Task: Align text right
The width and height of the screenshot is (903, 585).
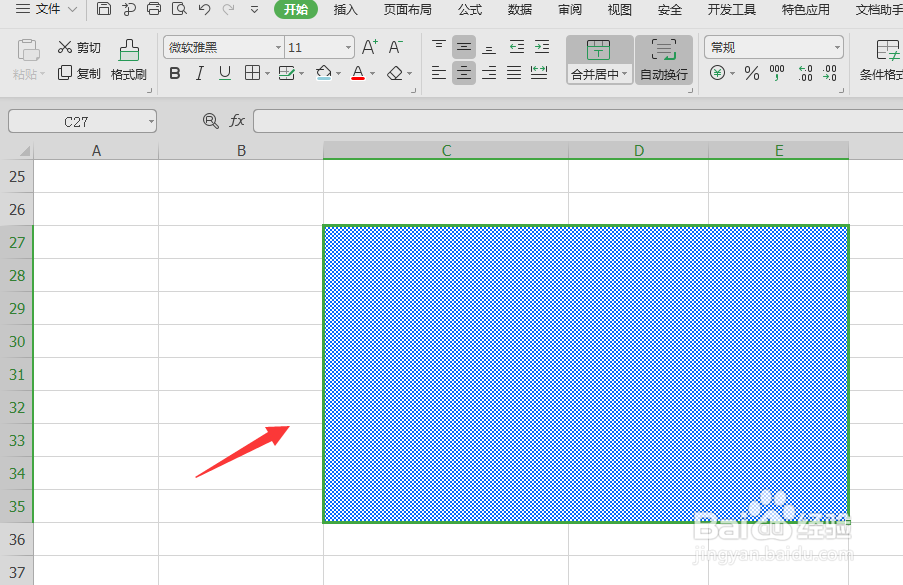Action: tap(489, 73)
